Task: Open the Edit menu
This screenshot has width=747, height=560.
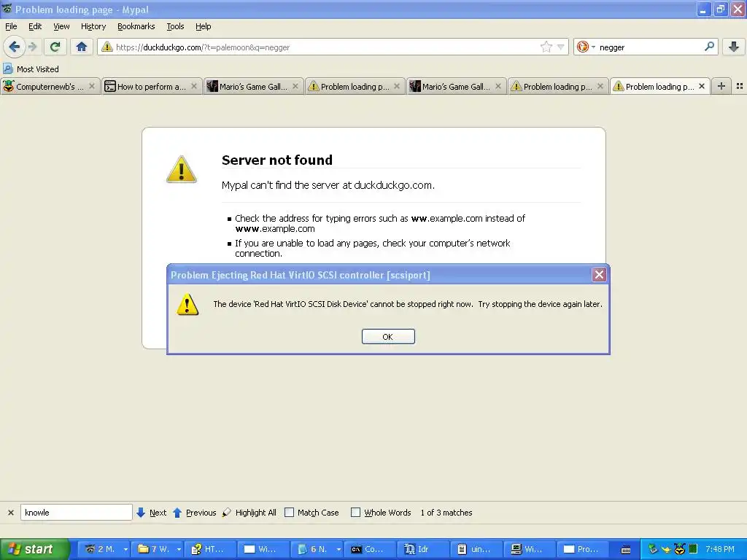Action: [x=35, y=26]
